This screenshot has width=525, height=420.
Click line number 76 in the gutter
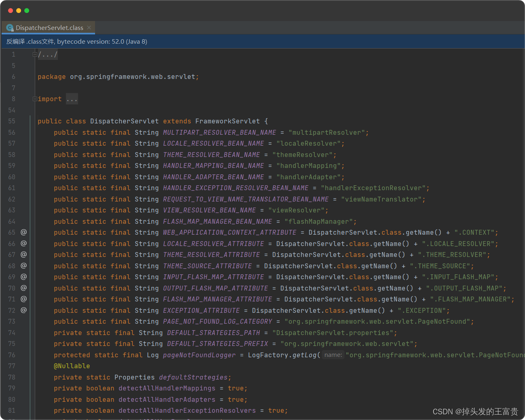click(12, 355)
